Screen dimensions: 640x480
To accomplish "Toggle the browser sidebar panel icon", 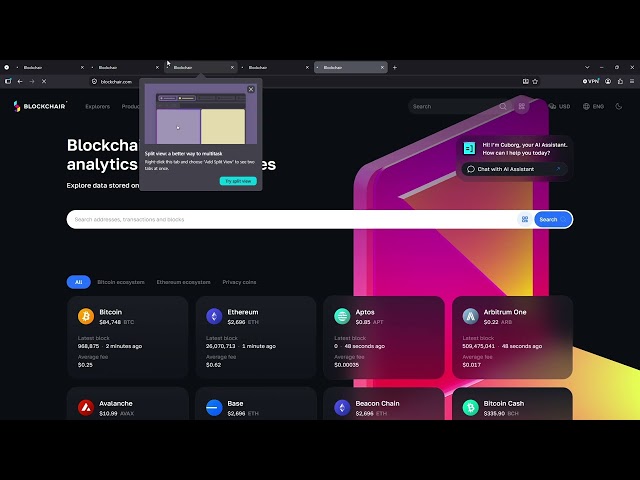I will click(8, 82).
